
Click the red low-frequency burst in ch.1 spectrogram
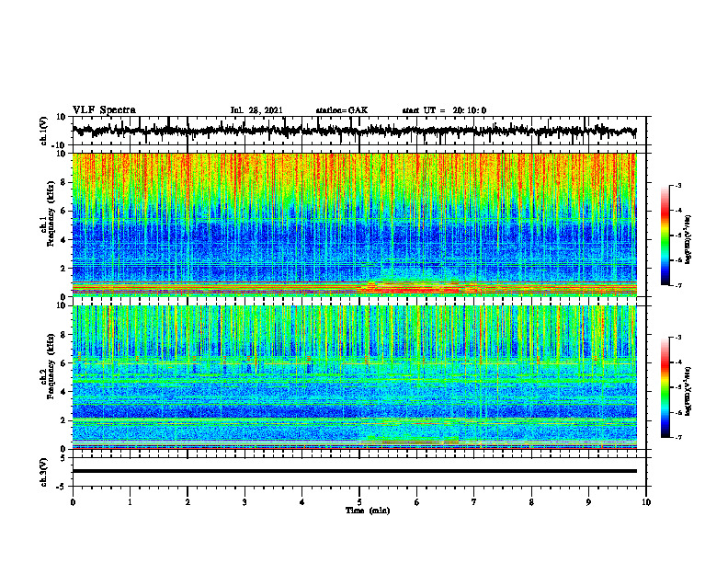point(411,289)
